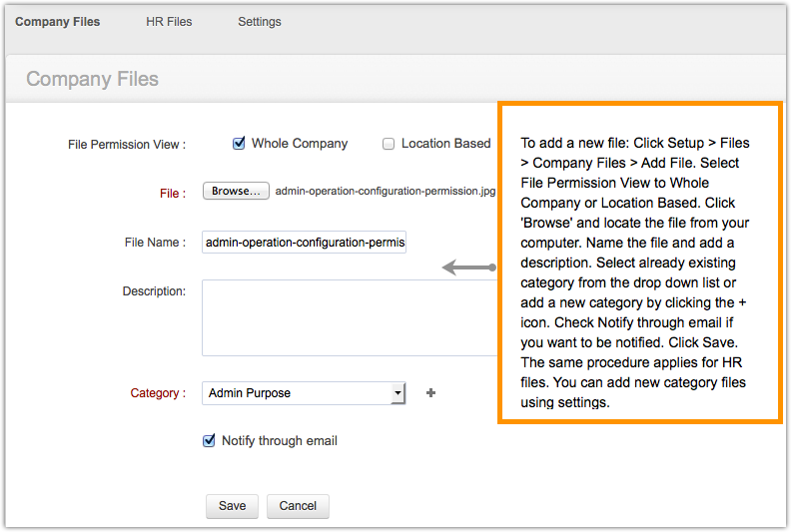Go to the Settings tab
The width and height of the screenshot is (791, 532).
tap(260, 21)
